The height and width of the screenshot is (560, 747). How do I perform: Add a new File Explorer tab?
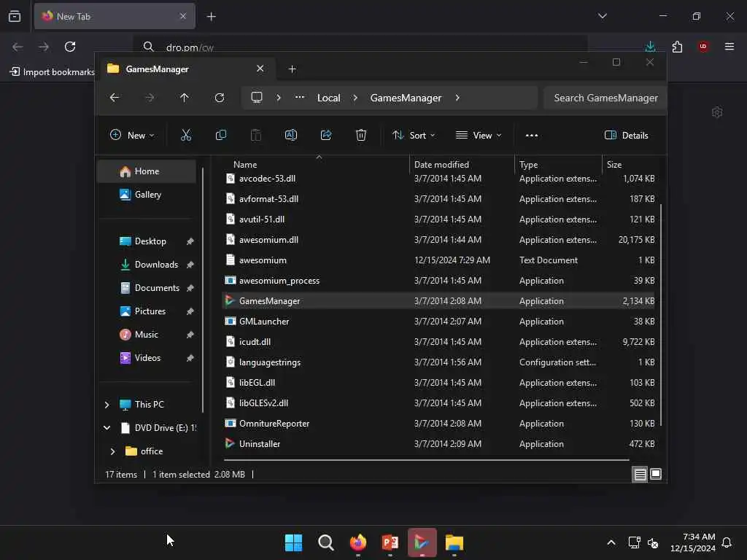[x=292, y=69]
